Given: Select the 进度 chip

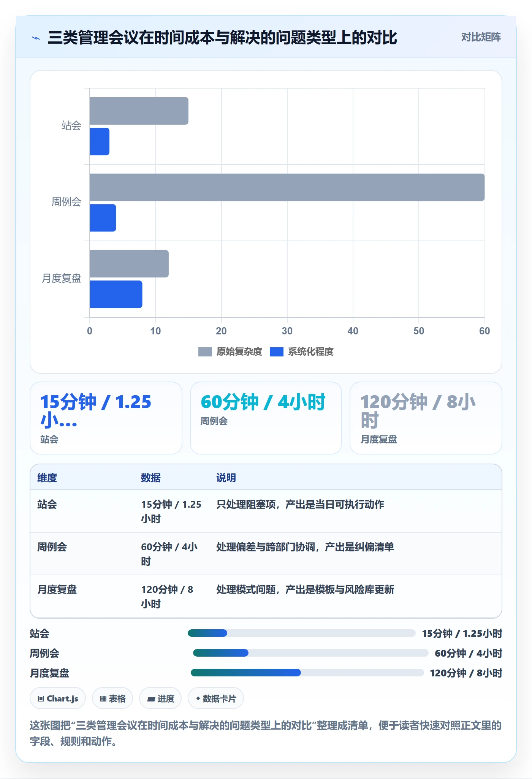Looking at the screenshot, I should [x=160, y=698].
